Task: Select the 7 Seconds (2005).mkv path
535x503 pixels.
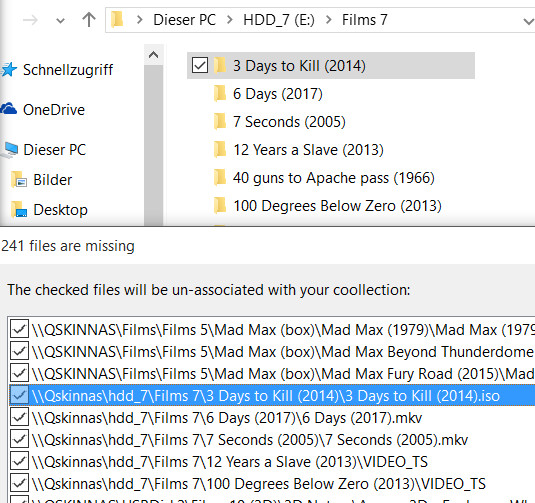Action: coord(250,440)
